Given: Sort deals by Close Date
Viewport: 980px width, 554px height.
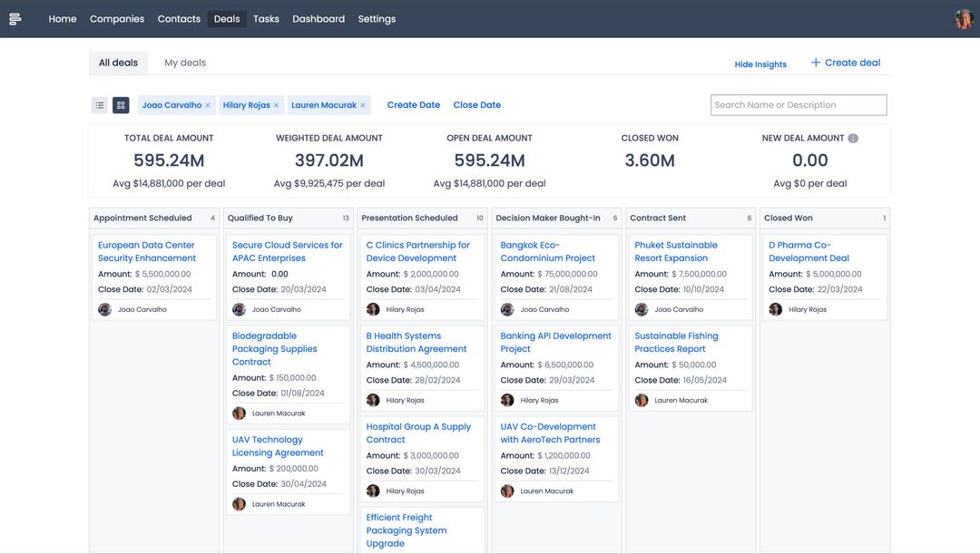Looking at the screenshot, I should click(x=476, y=104).
